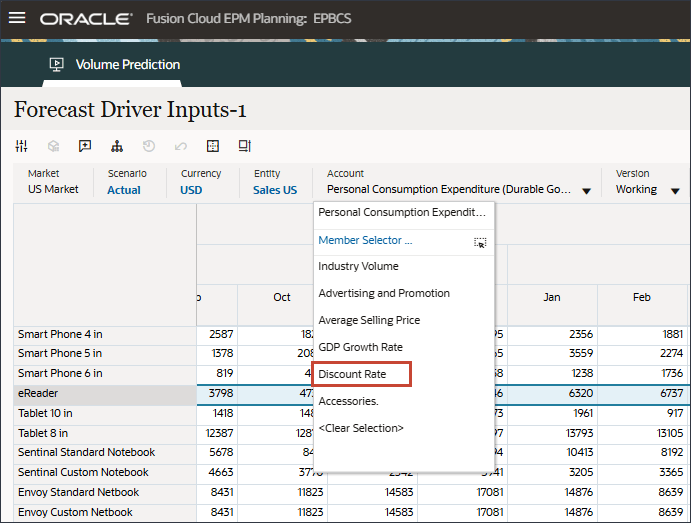This screenshot has width=691, height=523.
Task: Expand the Version dropdown arrow
Action: point(675,191)
